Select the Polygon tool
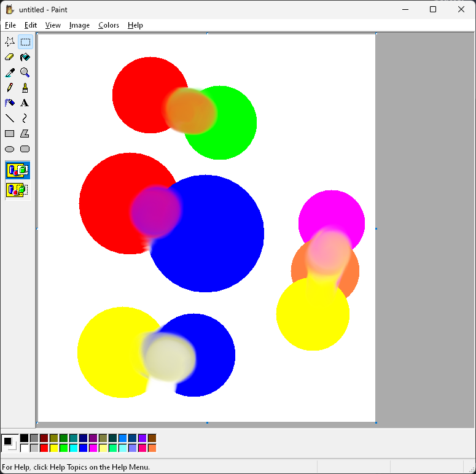This screenshot has width=476, height=474. pos(25,133)
